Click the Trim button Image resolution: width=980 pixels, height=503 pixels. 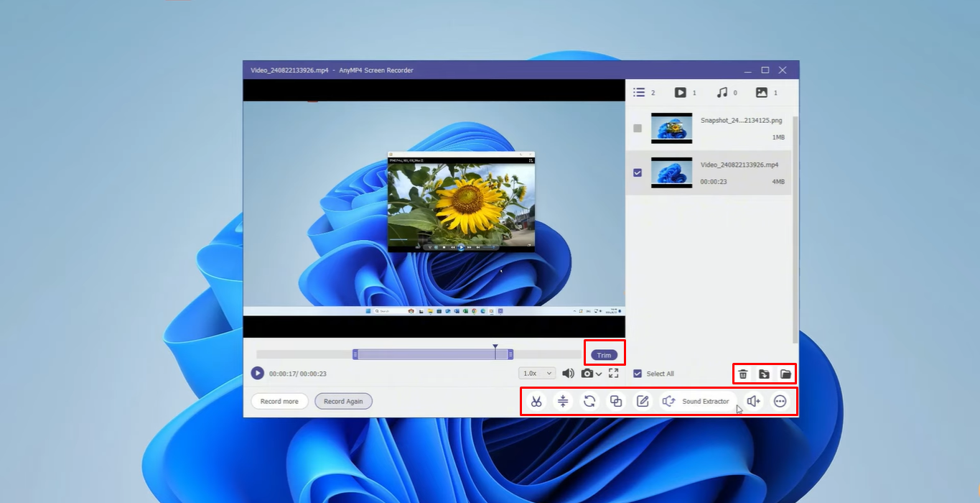point(604,354)
